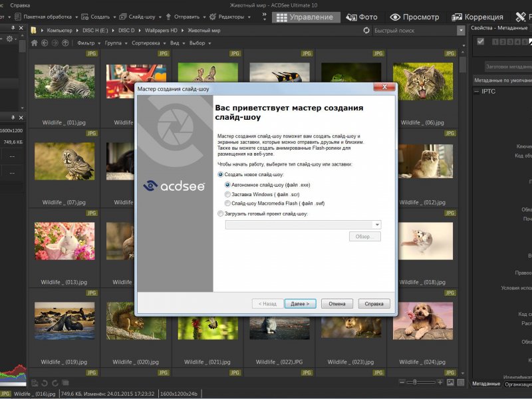
Task: Rotate image counterclockwise in bottom toolbar
Action: 45,383
